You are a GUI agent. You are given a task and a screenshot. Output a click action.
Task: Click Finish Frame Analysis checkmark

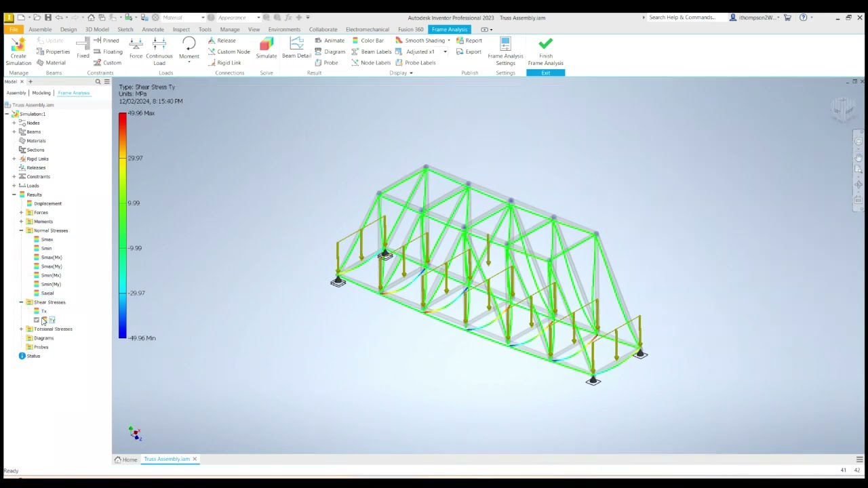pos(545,45)
